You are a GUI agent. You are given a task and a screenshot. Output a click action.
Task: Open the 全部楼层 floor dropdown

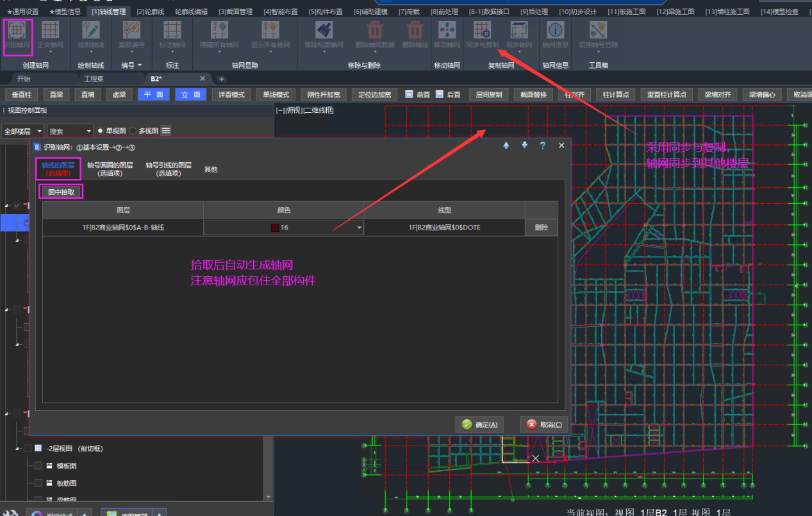pos(39,131)
